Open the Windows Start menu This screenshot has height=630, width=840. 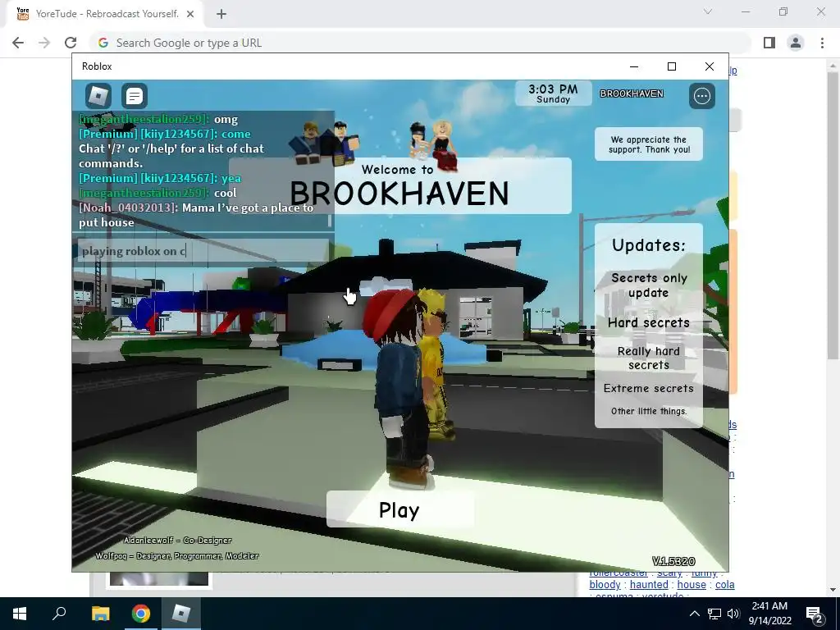click(20, 614)
